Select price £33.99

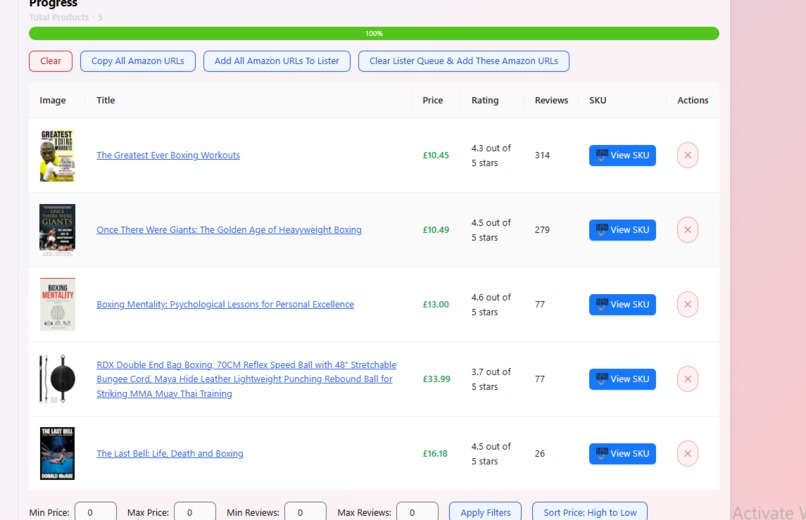pos(436,379)
